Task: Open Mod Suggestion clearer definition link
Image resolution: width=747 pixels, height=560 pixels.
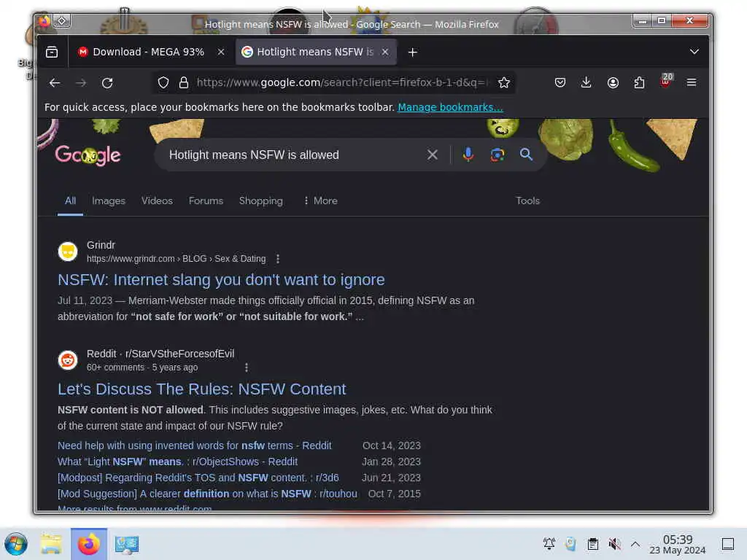Action: pos(207,494)
